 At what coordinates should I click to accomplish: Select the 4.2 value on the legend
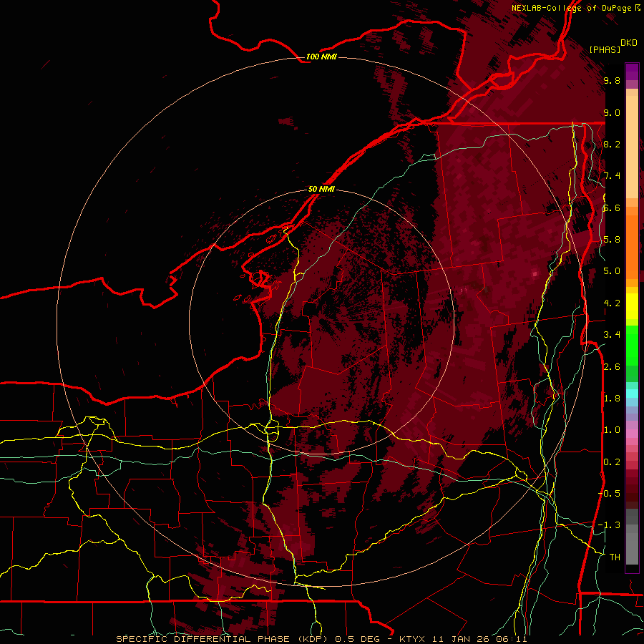coord(612,303)
